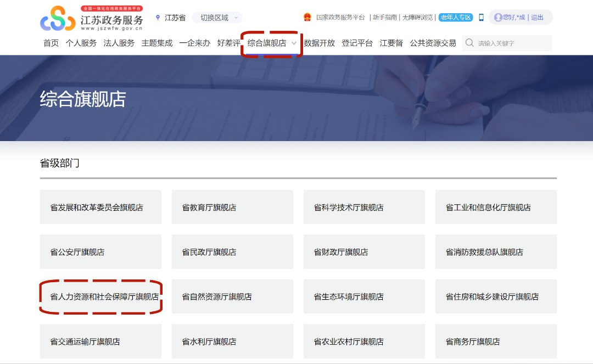Click the 省商务厅旗舰店 card
The width and height of the screenshot is (593, 364).
point(496,341)
